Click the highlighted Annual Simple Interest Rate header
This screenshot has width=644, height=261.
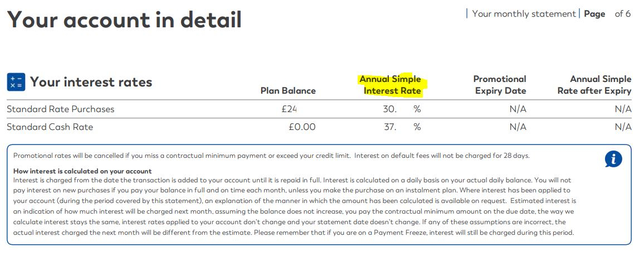coord(391,85)
